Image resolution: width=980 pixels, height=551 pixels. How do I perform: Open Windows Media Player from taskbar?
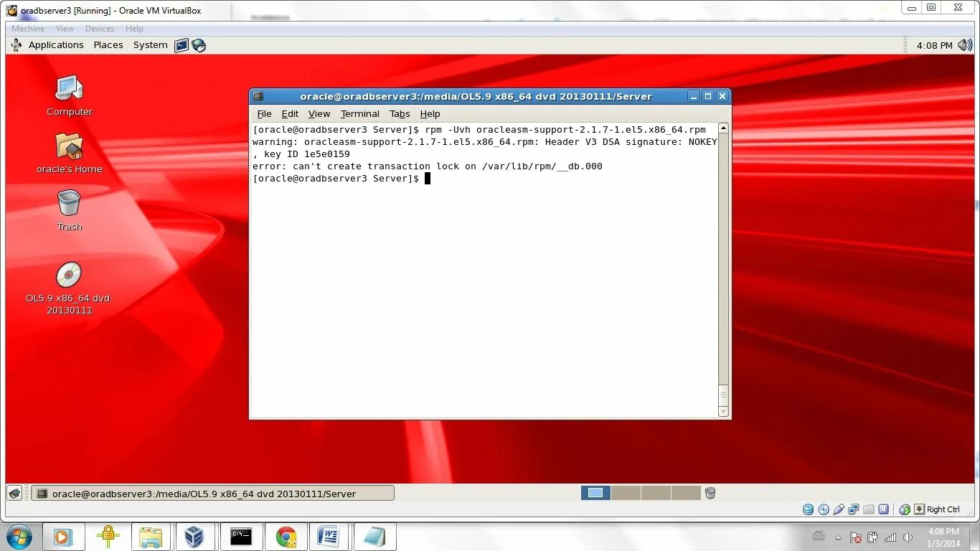pos(63,537)
